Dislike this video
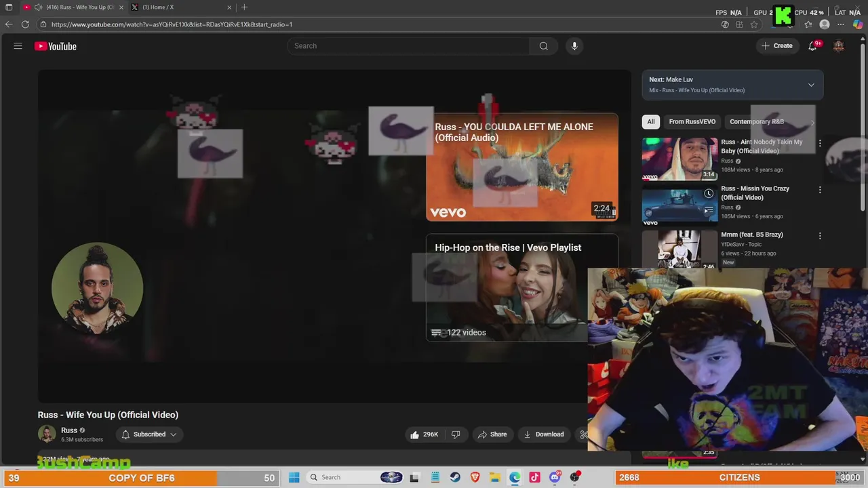Image resolution: width=868 pixels, height=488 pixels. tap(456, 434)
